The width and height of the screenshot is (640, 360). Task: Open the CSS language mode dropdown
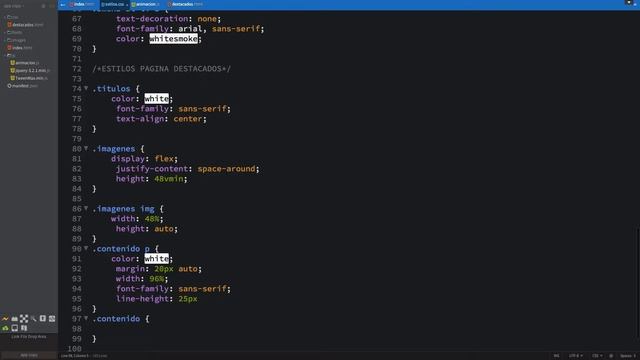(x=597, y=356)
